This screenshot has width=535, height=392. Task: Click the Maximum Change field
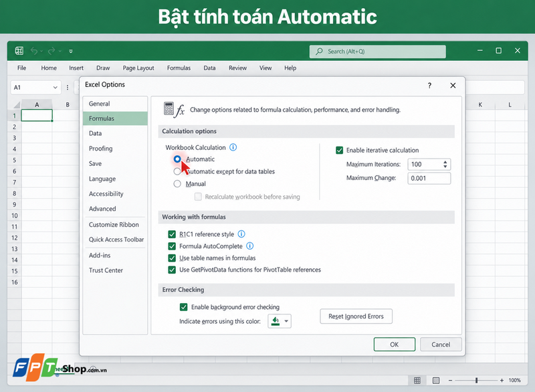pyautogui.click(x=429, y=178)
